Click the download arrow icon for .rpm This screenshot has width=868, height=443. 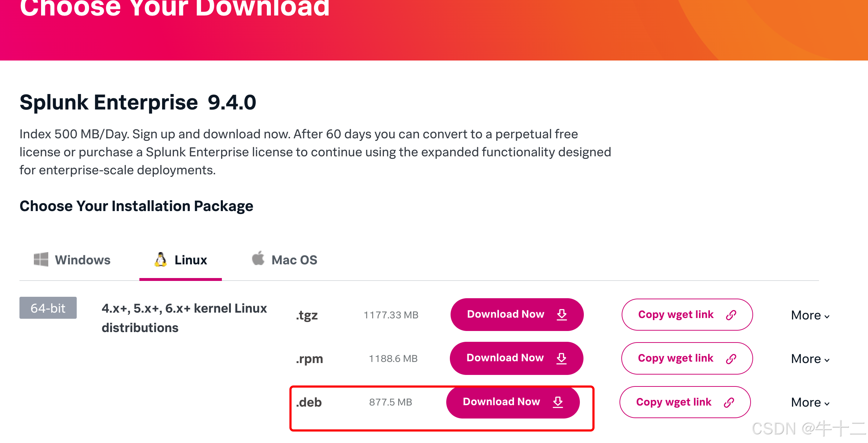[561, 358]
